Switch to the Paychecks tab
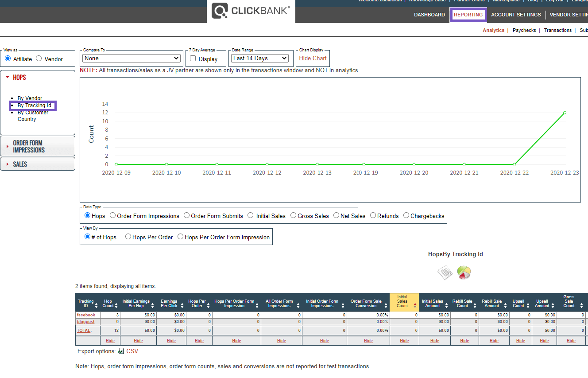 (524, 30)
